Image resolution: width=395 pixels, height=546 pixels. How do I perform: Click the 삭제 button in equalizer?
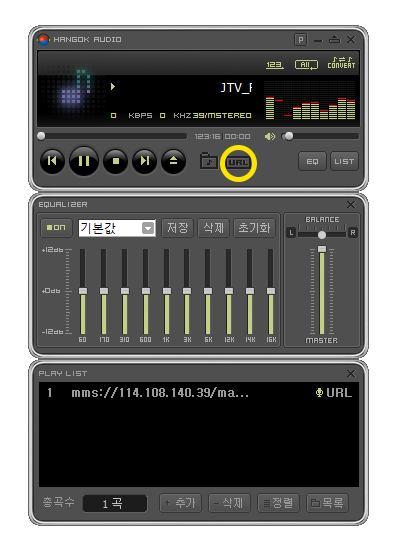(213, 228)
